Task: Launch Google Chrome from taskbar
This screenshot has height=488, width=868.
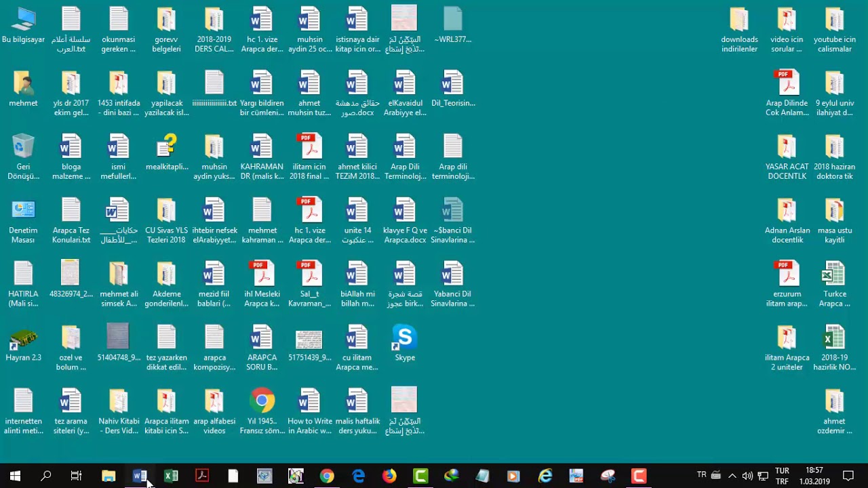Action: 327,476
